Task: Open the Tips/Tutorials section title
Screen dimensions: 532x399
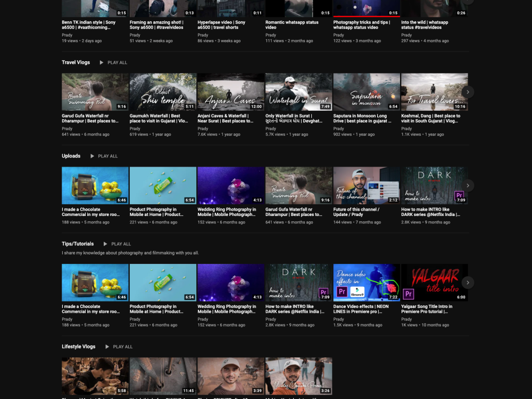Action: click(78, 244)
